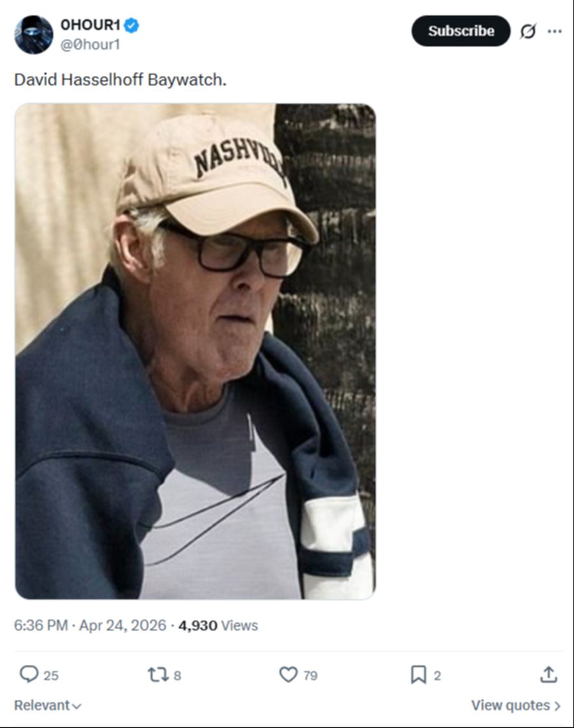Screen dimensions: 574x728
Task: Subscribe to 0HOUR1 with the Subscribe button
Action: point(460,31)
